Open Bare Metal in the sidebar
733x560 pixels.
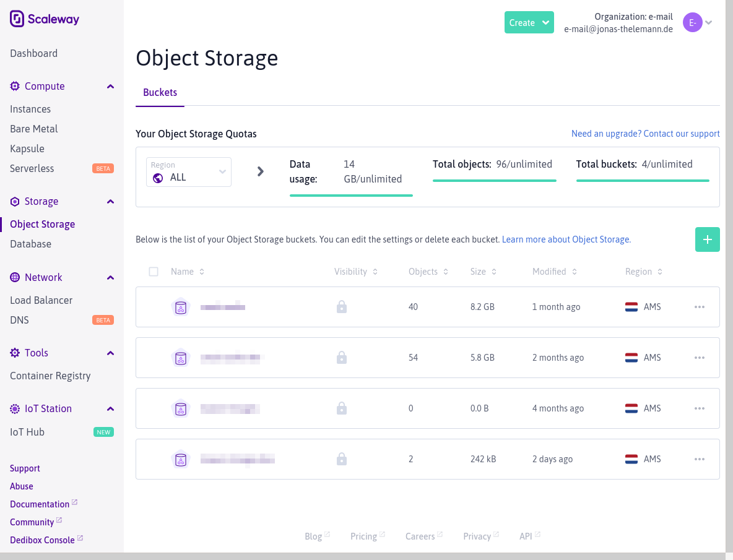pos(33,129)
